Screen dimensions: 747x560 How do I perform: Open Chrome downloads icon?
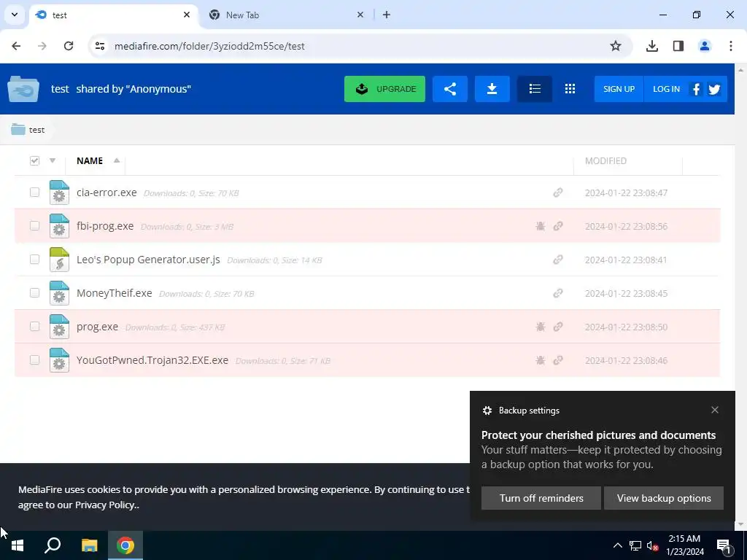click(651, 46)
